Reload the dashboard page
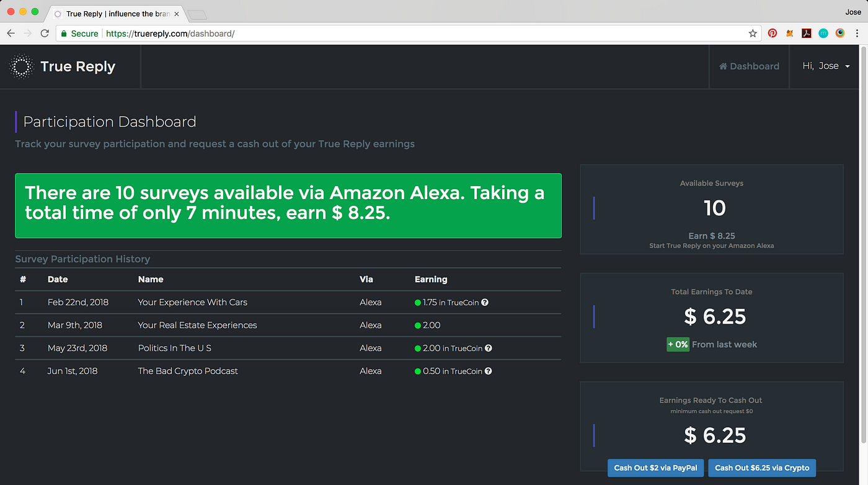The height and width of the screenshot is (485, 868). click(45, 33)
